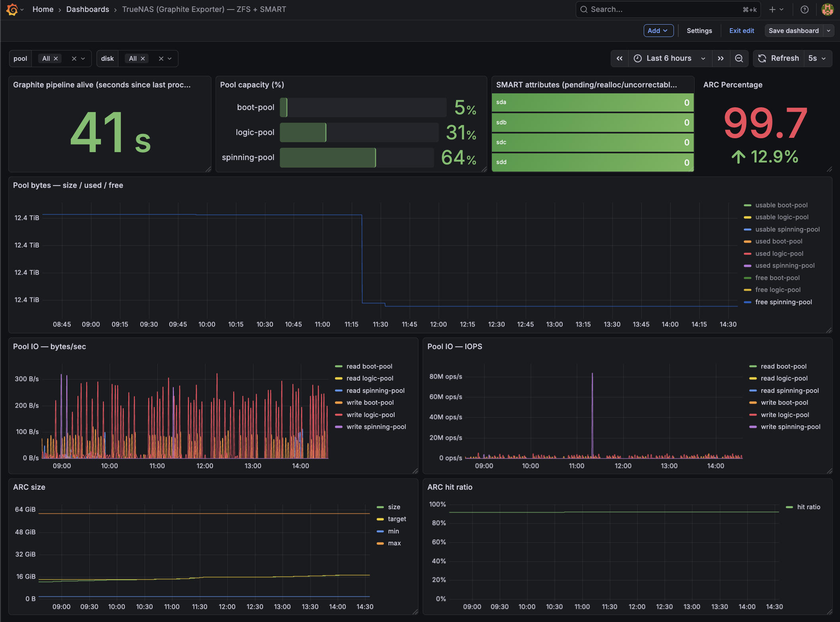Toggle the 'hit ratio' series in ARC hit ratio legend
This screenshot has height=622, width=840.
pos(808,507)
